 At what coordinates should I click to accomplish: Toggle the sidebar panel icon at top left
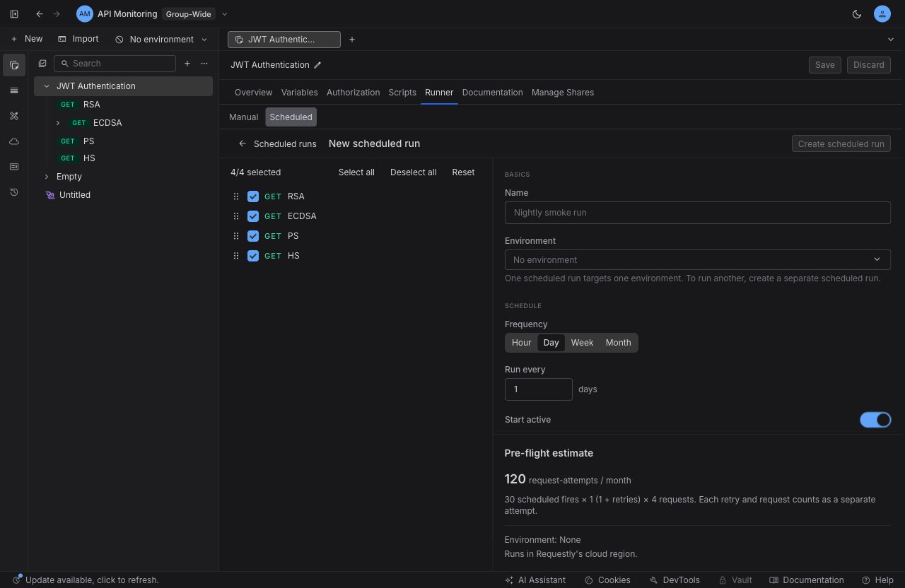tap(14, 13)
